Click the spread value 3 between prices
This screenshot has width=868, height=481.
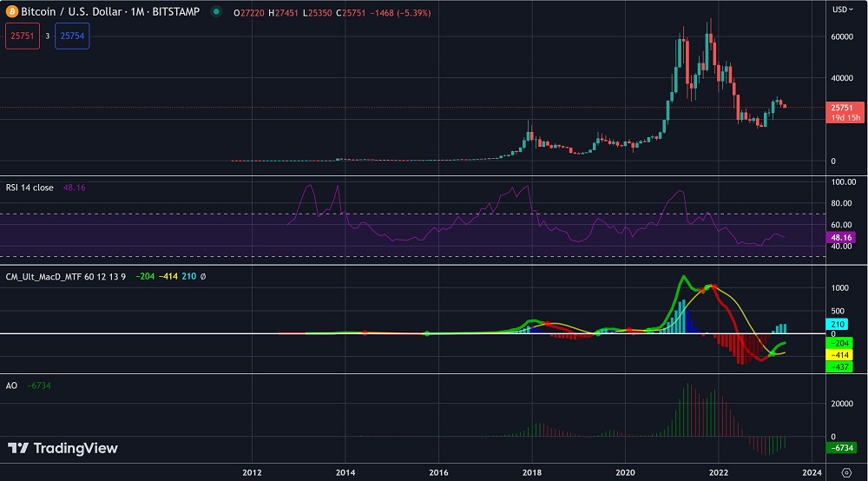(x=48, y=36)
